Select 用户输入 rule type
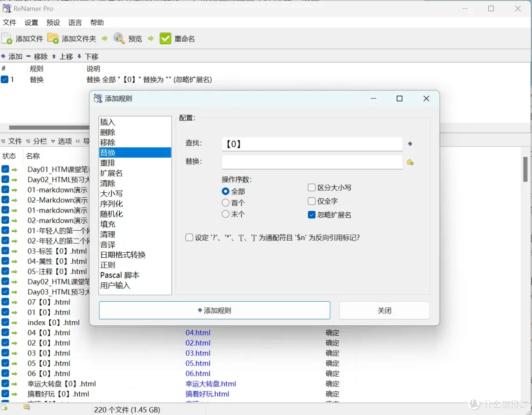Image resolution: width=532 pixels, height=415 pixels. pos(135,285)
